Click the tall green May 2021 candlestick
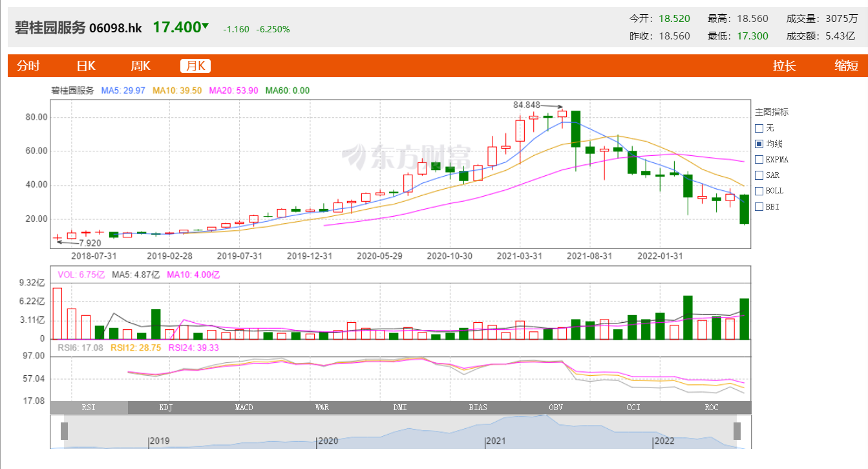Image resolution: width=868 pixels, height=469 pixels. (x=575, y=129)
